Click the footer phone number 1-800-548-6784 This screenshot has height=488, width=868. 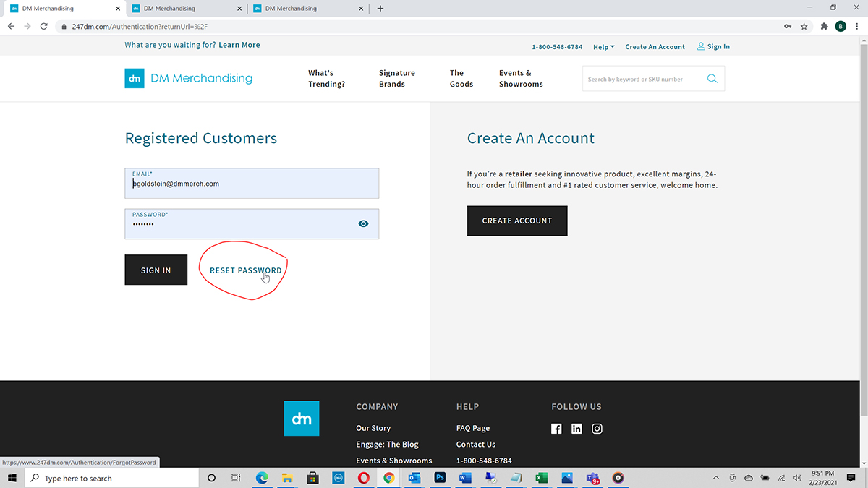point(484,461)
